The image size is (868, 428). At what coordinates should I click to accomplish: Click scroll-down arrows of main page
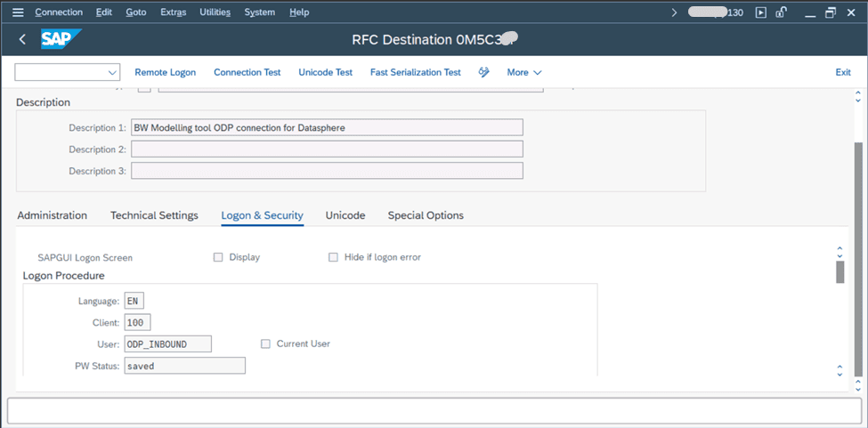point(858,384)
